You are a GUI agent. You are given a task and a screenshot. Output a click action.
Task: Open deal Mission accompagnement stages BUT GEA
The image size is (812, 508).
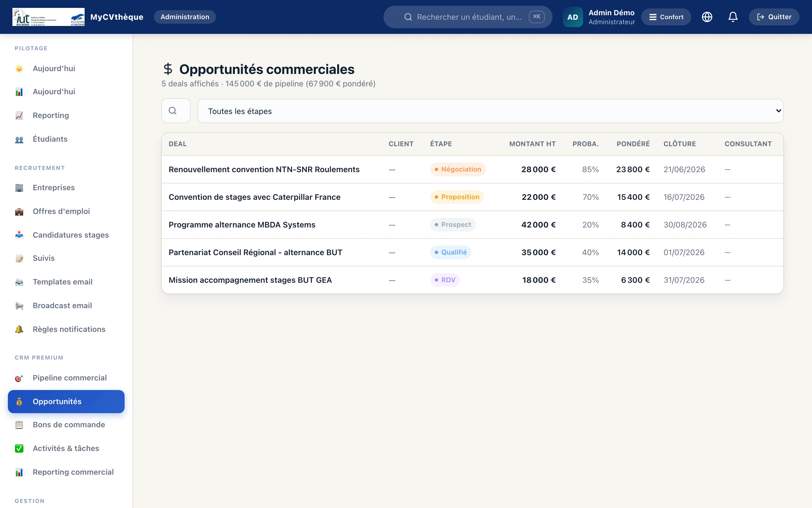(x=250, y=280)
